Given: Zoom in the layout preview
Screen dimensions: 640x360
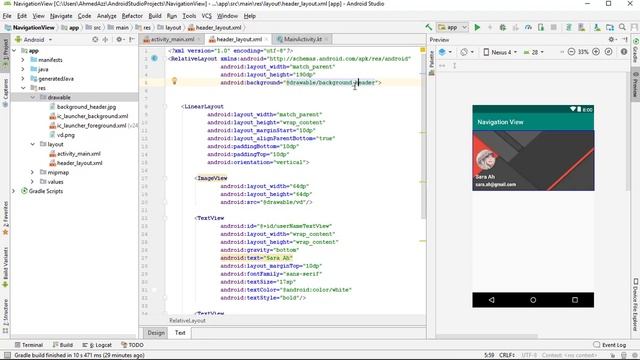Looking at the screenshot, I should click(x=596, y=52).
